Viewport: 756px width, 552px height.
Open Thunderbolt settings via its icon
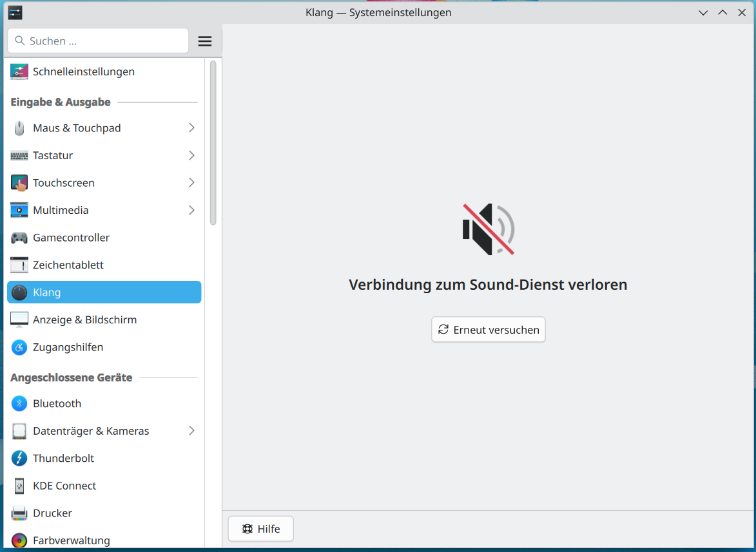[19, 459]
